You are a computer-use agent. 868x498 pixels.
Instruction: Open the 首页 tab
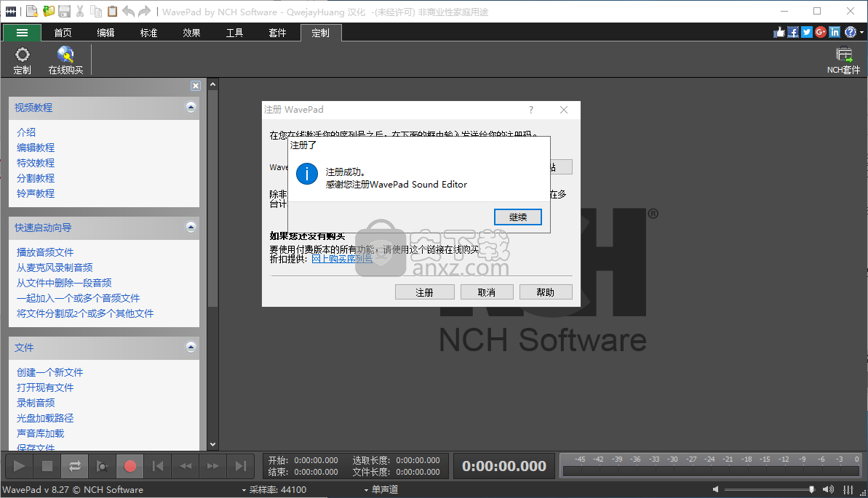click(x=63, y=33)
